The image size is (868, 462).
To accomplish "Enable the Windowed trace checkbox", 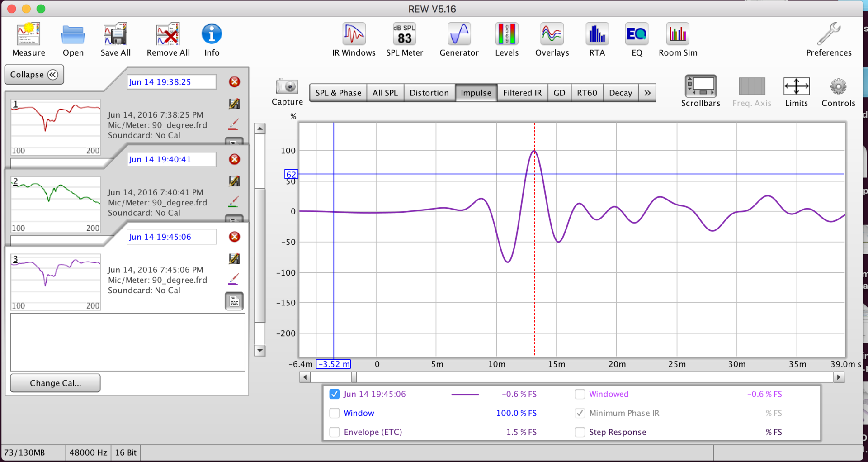I will (580, 394).
